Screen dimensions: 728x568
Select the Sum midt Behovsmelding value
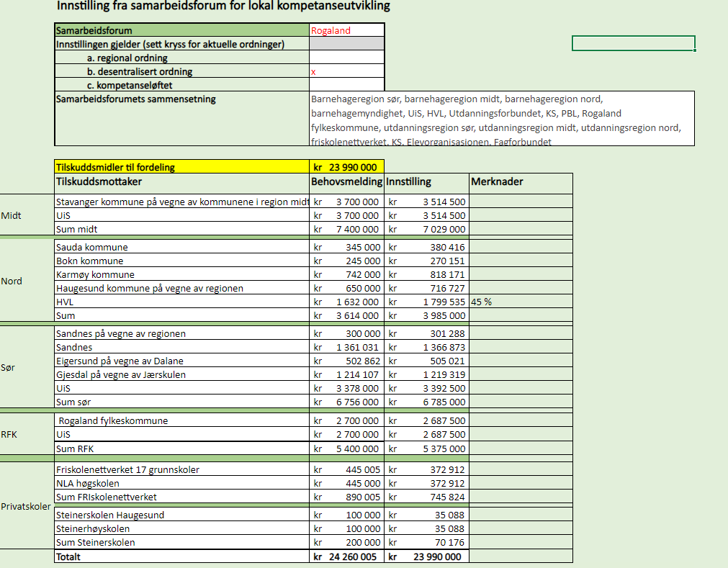346,229
